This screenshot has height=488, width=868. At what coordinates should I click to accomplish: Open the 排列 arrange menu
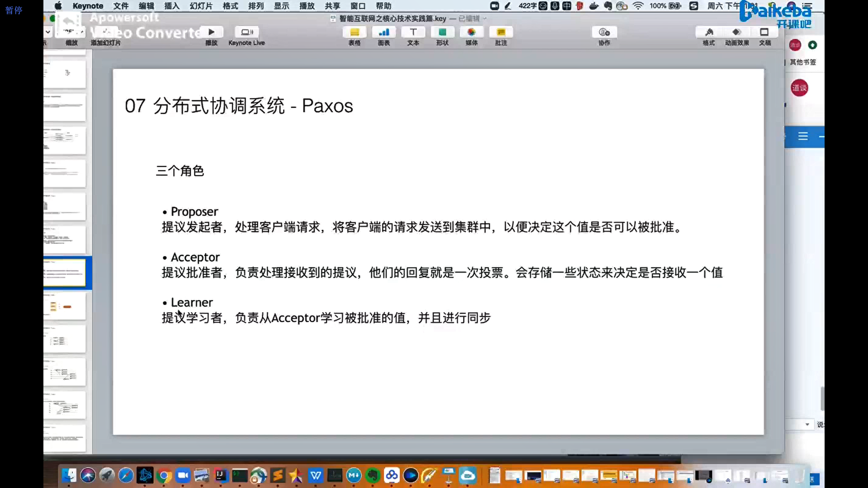coord(256,6)
